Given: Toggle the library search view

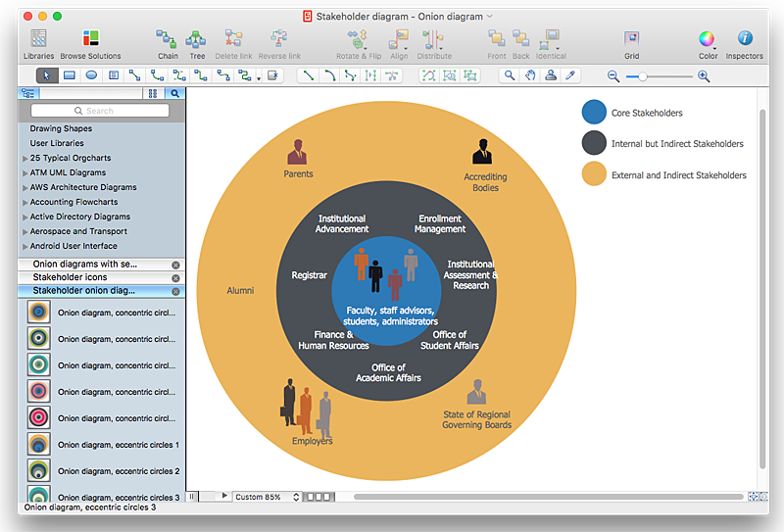Looking at the screenshot, I should [x=175, y=94].
